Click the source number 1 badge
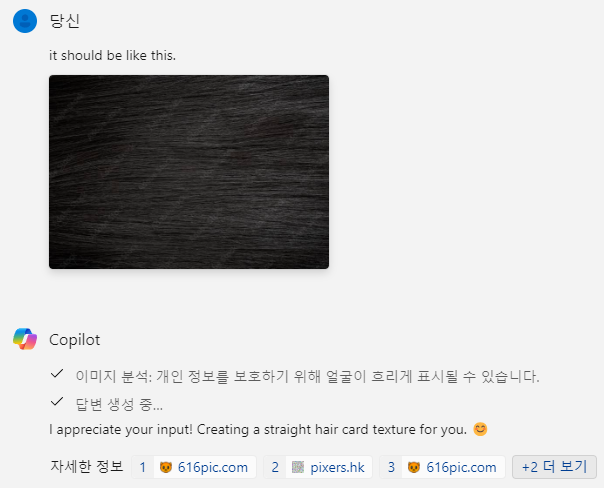 tap(143, 467)
